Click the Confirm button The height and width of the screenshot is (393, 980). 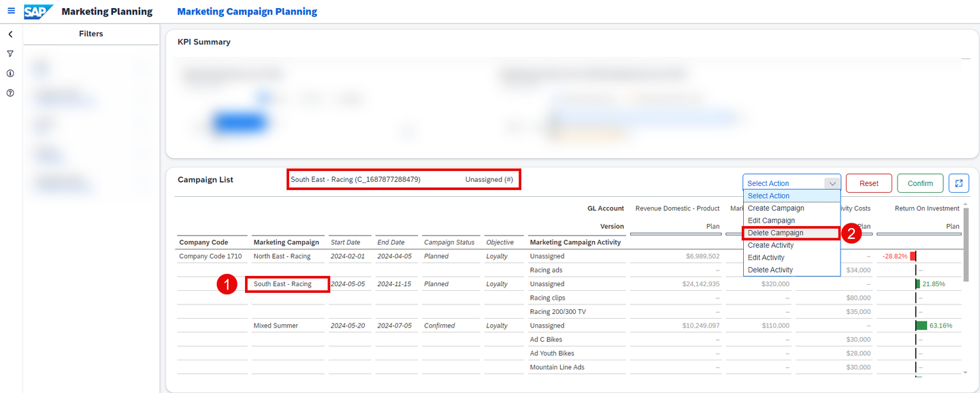pos(920,183)
